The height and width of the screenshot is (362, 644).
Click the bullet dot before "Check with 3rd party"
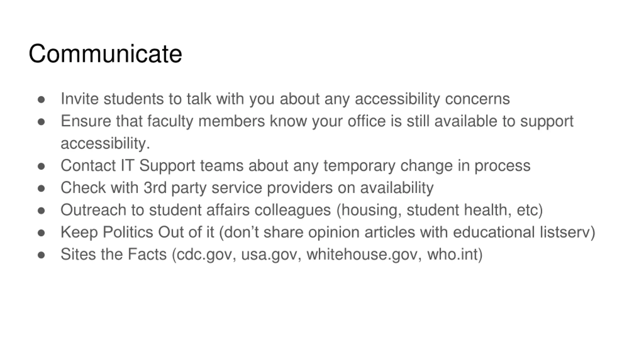[x=41, y=189]
